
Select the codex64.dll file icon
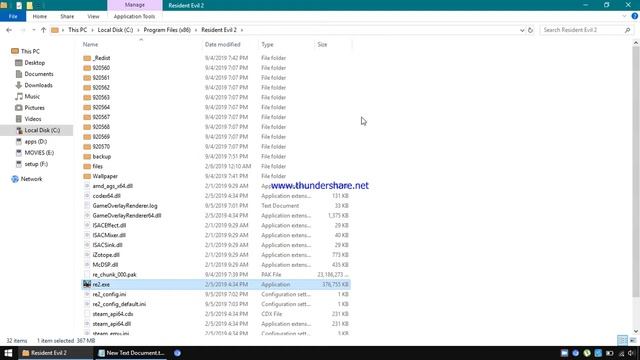tap(87, 196)
